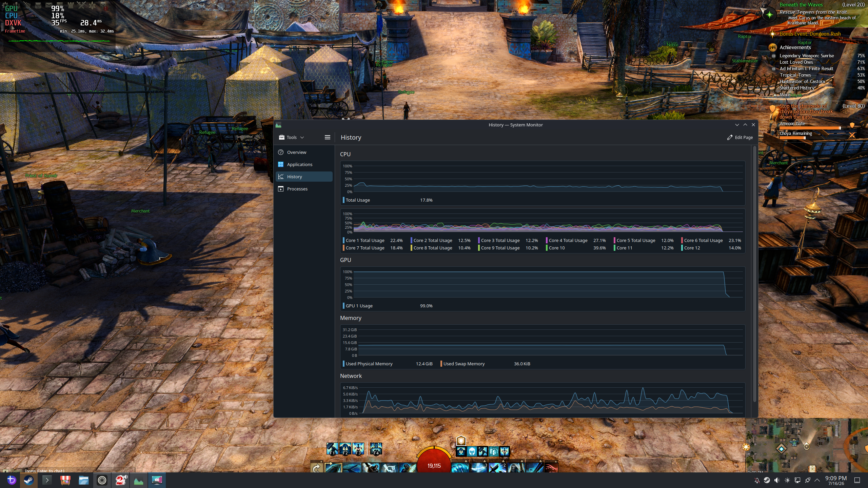
Task: Click the weapon swap arrow icon
Action: (x=316, y=468)
